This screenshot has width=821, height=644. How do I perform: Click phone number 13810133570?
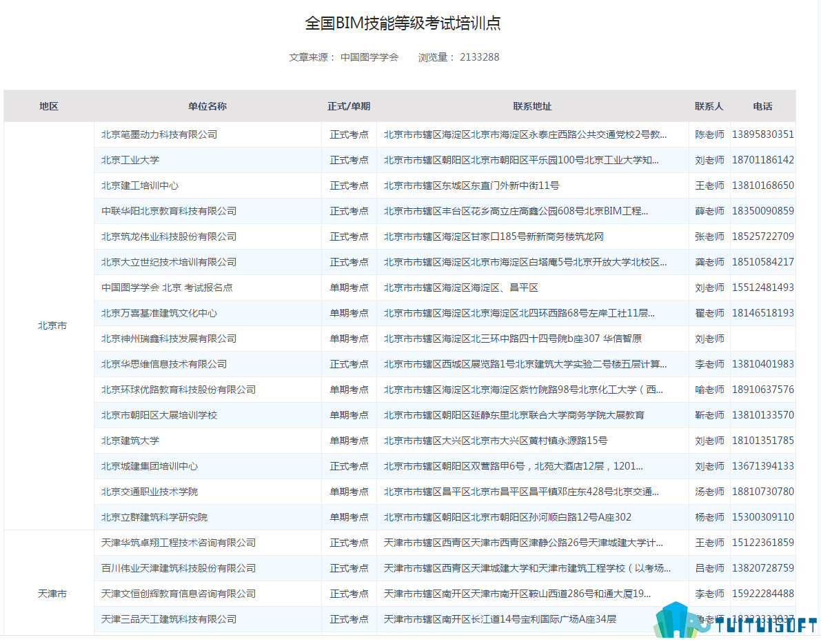click(x=763, y=415)
